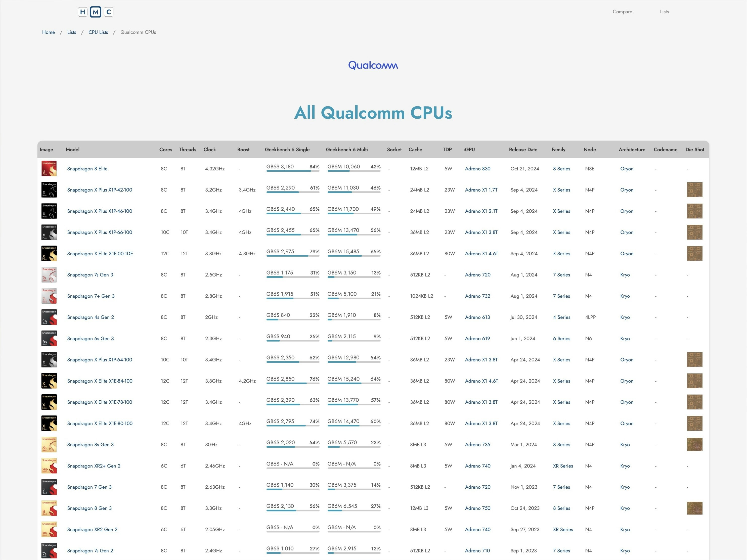Sort by Cores column header

point(166,150)
